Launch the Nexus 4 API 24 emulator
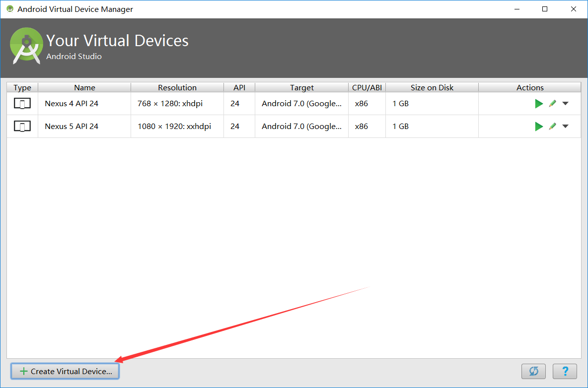 point(539,104)
